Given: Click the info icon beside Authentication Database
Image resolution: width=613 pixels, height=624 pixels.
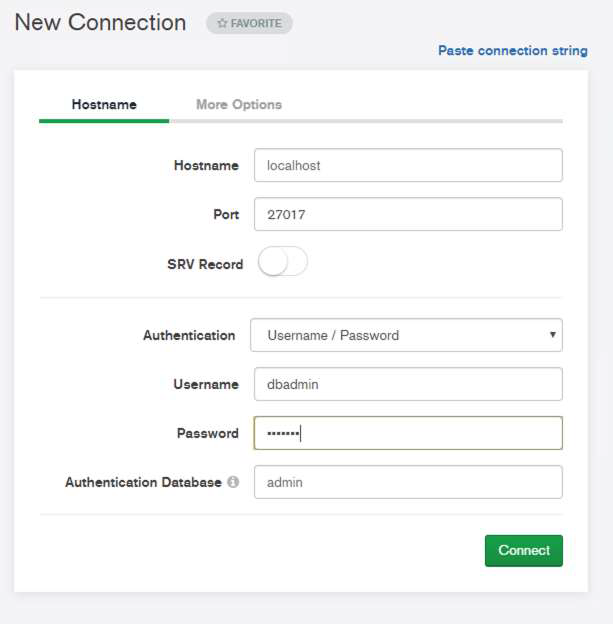Looking at the screenshot, I should tap(233, 482).
